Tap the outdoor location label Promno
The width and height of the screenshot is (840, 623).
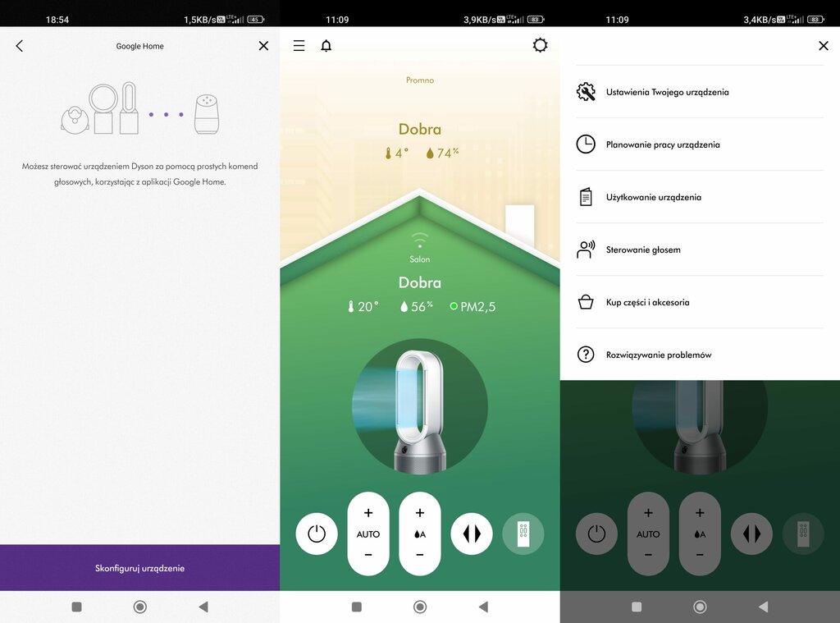click(x=420, y=80)
